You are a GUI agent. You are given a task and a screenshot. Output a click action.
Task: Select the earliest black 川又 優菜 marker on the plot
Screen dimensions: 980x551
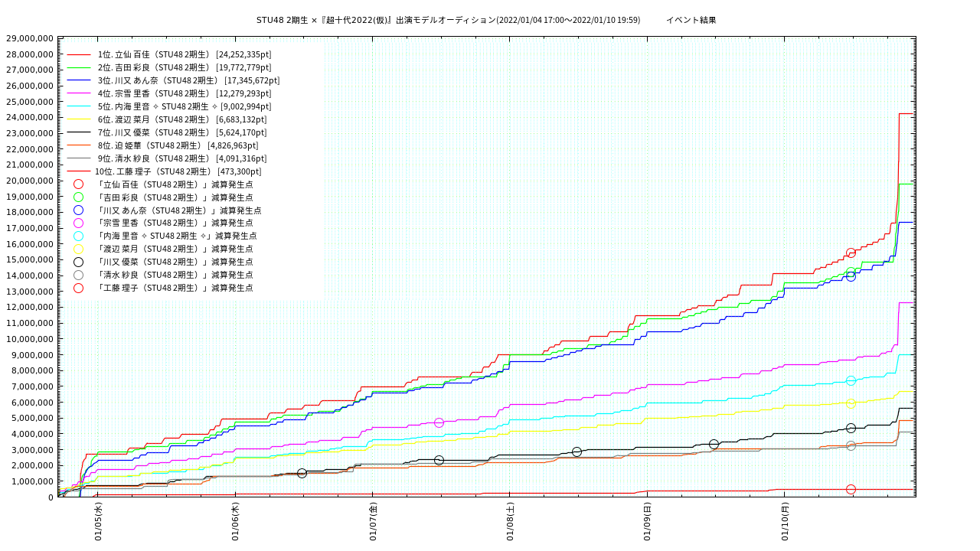click(x=302, y=473)
